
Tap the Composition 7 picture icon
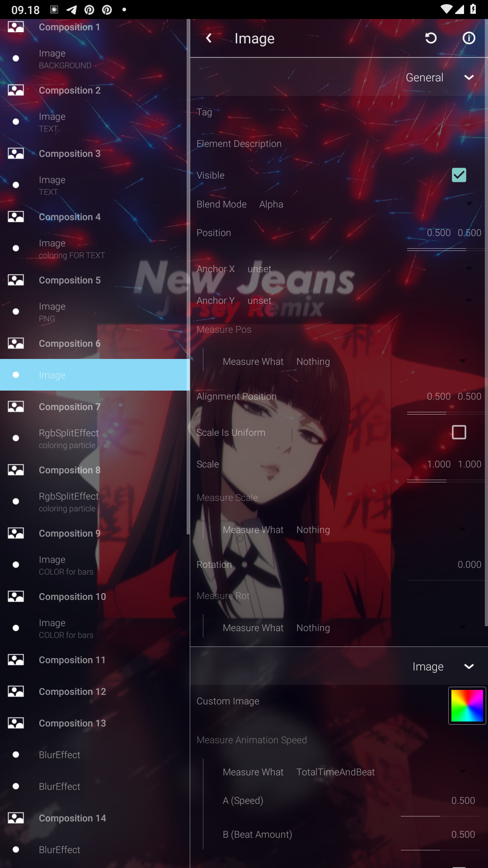click(x=16, y=407)
